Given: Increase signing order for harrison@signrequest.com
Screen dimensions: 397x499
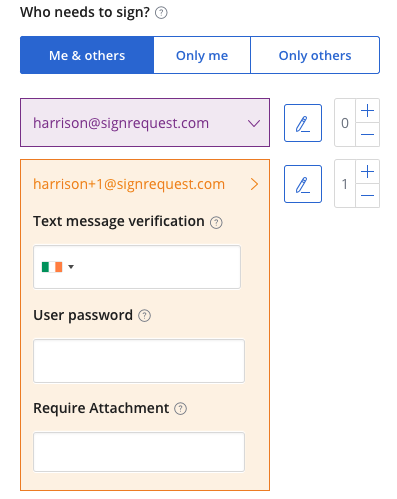Looking at the screenshot, I should click(367, 111).
